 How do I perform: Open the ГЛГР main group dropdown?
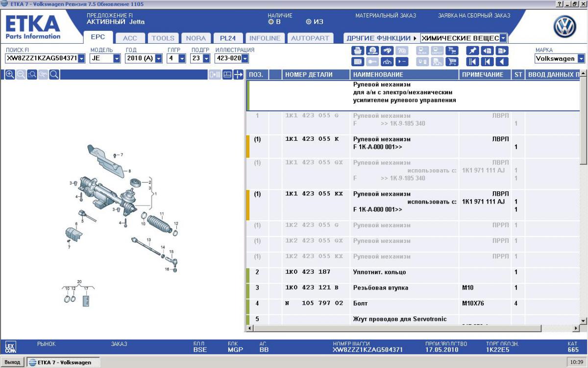click(182, 58)
